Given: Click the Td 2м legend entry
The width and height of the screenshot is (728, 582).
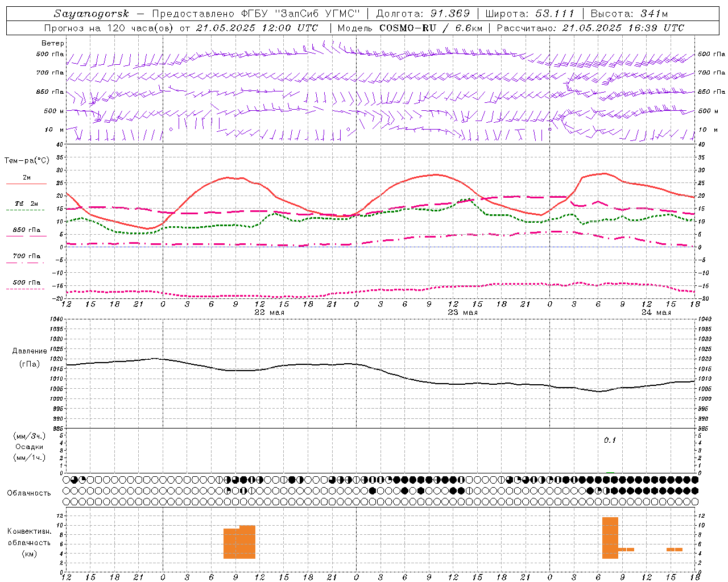Looking at the screenshot, I should (26, 203).
